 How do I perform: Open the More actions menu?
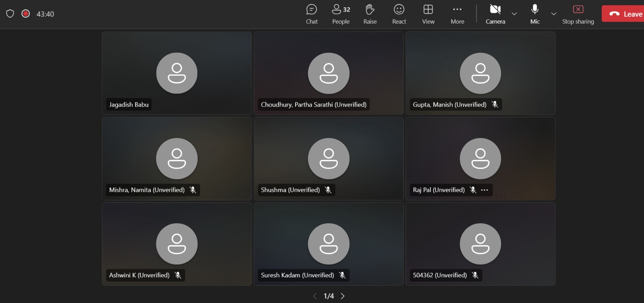pos(457,14)
